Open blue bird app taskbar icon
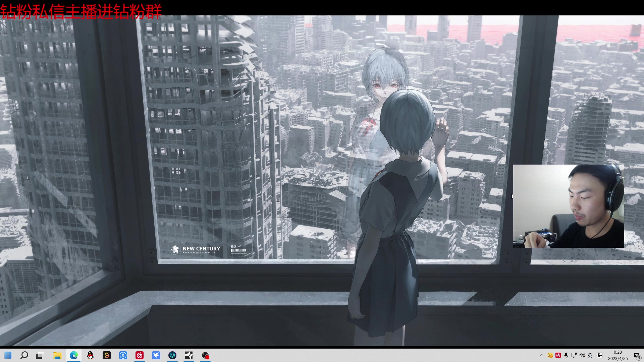The width and height of the screenshot is (644, 362). point(156,355)
